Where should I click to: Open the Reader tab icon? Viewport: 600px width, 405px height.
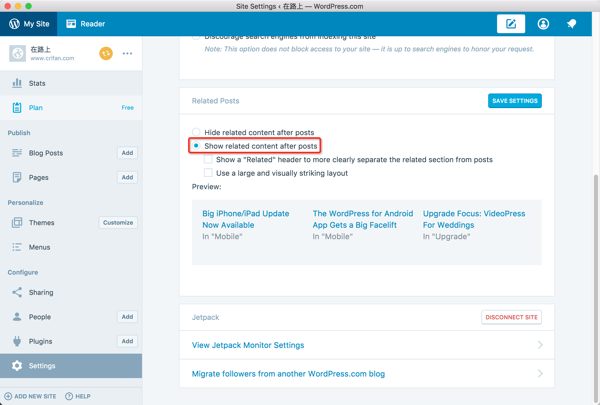(x=71, y=24)
